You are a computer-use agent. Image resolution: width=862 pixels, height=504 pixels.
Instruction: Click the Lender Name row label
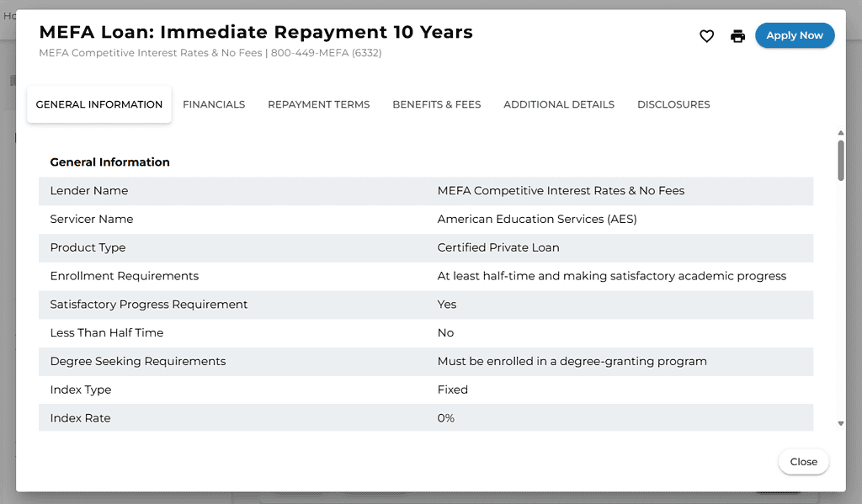[x=89, y=191]
